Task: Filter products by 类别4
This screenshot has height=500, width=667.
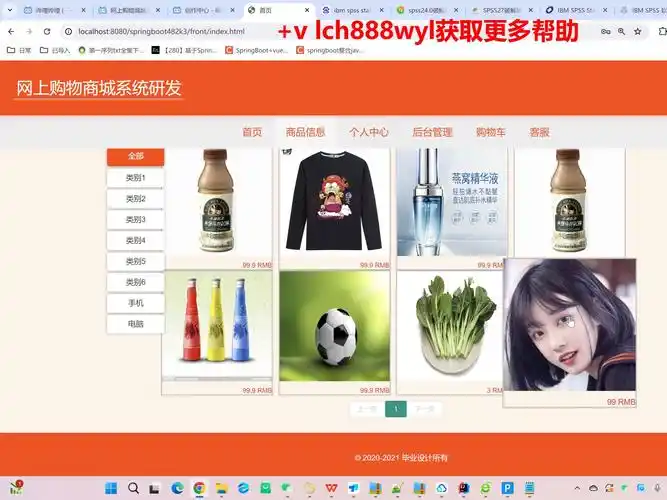Action: [x=136, y=240]
